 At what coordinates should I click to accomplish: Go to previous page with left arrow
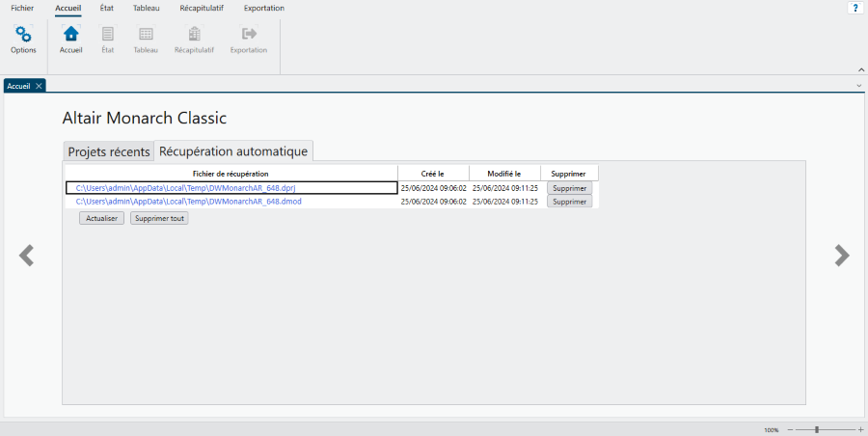(27, 256)
